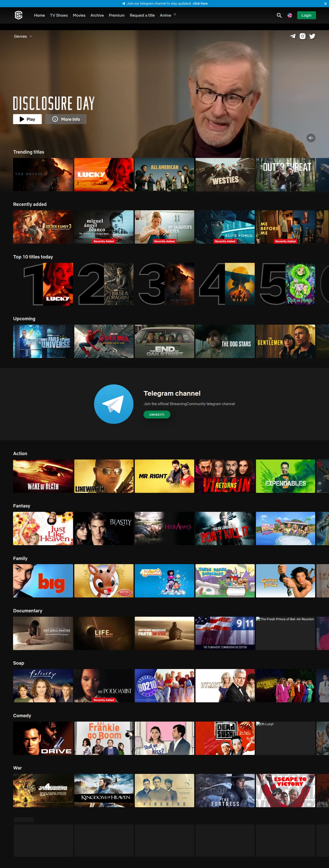Screen dimensions: 329x868
Task: Click the StreamingCommunity logo icon
Action: coord(18,15)
